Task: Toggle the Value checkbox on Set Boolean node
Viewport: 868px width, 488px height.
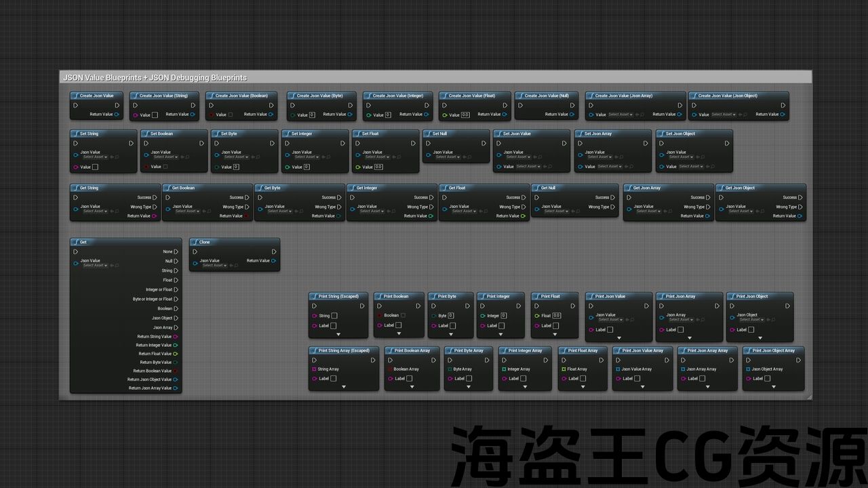Action: click(x=165, y=167)
